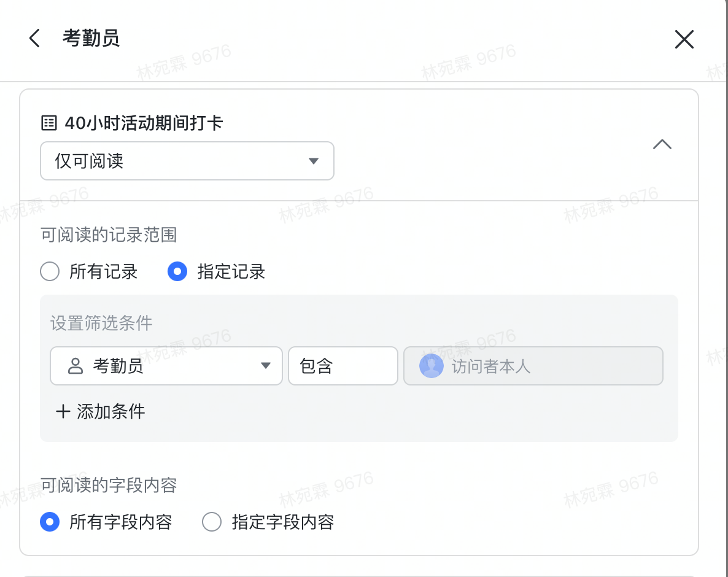The width and height of the screenshot is (728, 577).
Task: Select the 所有记录 radio option
Action: coord(50,271)
